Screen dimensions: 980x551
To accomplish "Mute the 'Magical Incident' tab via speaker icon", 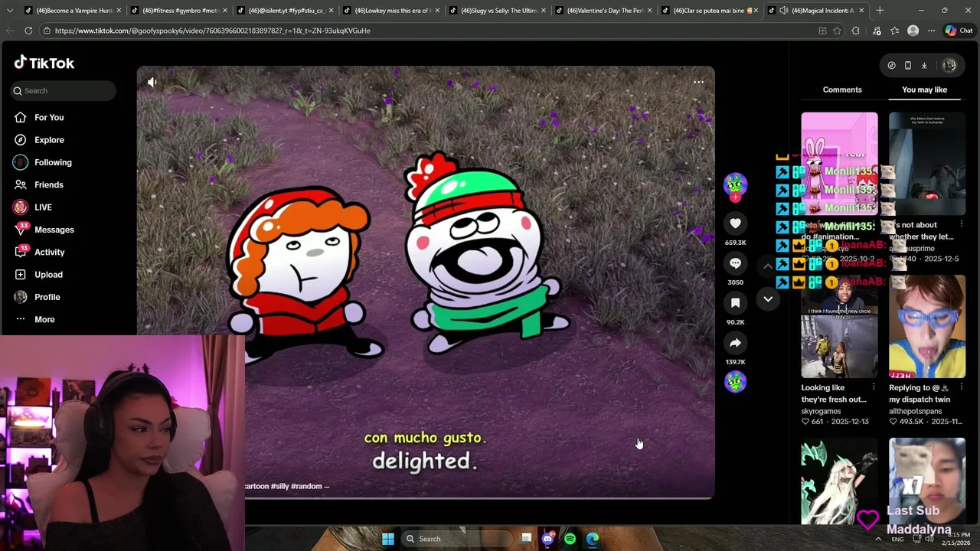I will (x=783, y=10).
